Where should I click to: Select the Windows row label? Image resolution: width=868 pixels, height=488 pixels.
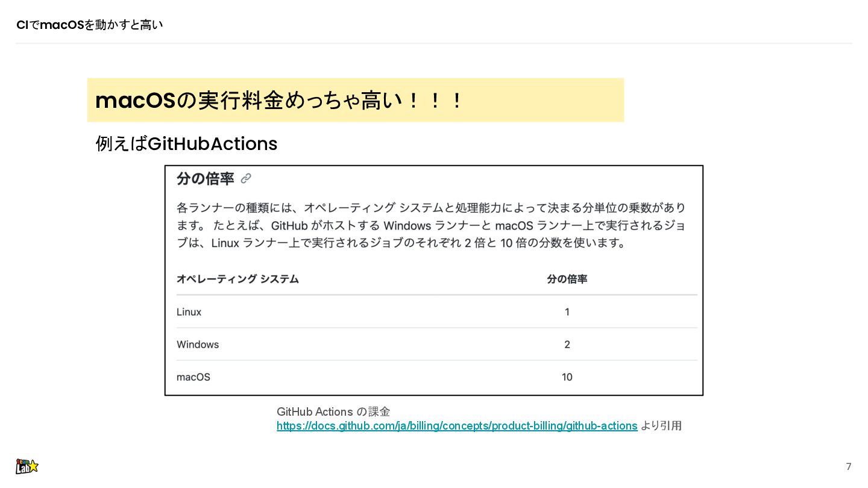point(198,345)
